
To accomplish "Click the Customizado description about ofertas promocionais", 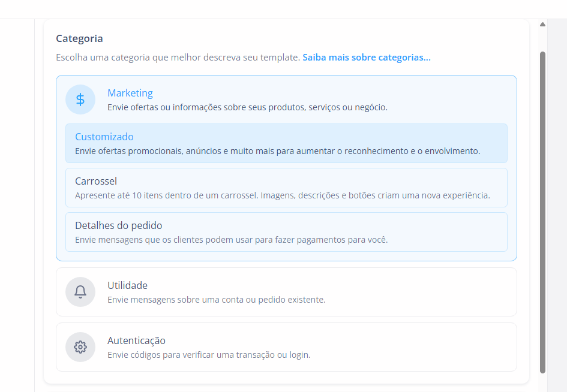I will coord(277,151).
